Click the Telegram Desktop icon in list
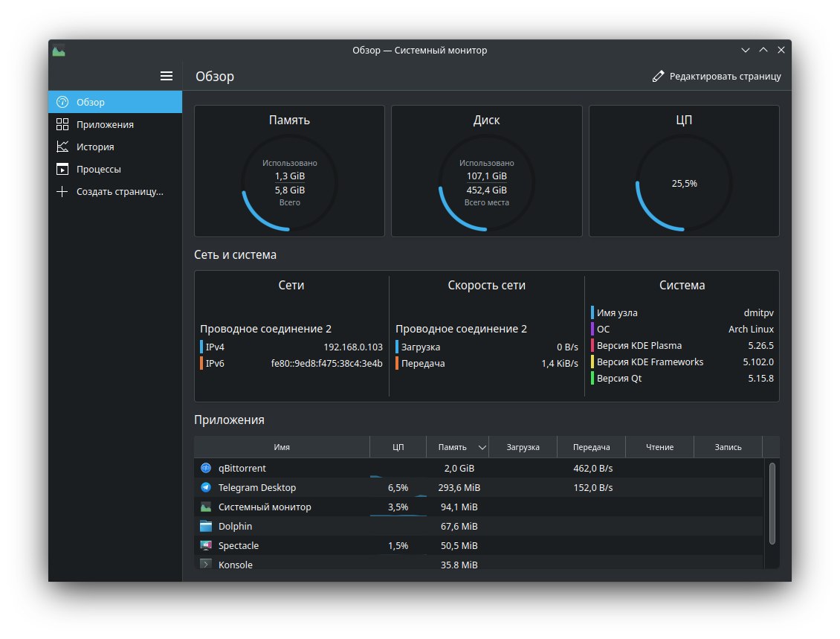Screen dimensions: 840x639 tap(206, 487)
